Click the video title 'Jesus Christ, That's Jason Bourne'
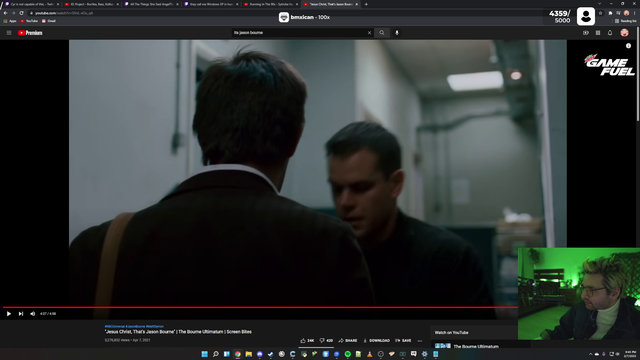This screenshot has height=360, width=640. coord(178,332)
